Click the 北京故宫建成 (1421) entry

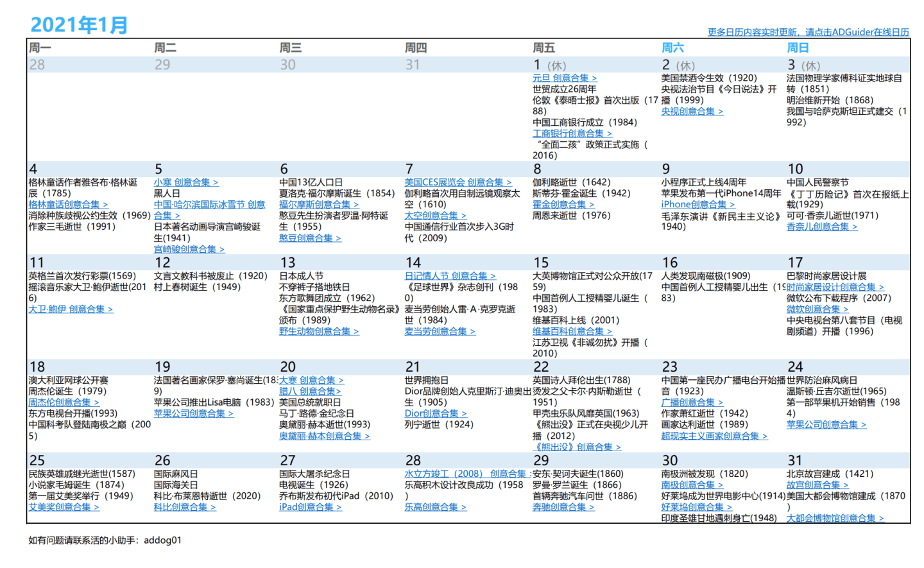(830, 474)
